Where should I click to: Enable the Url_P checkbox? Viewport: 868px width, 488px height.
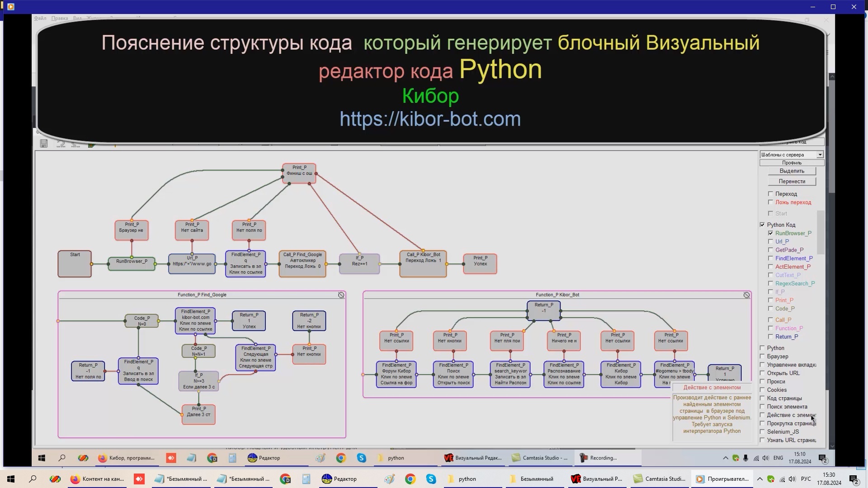771,241
